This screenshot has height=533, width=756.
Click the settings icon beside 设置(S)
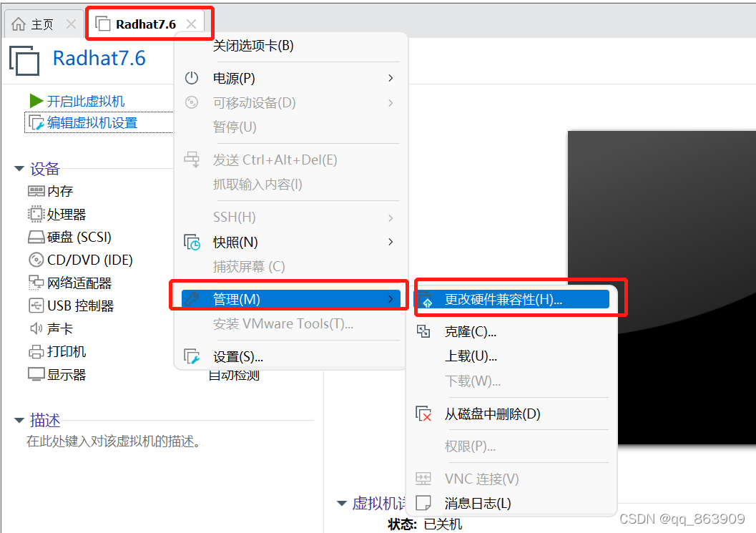click(192, 357)
